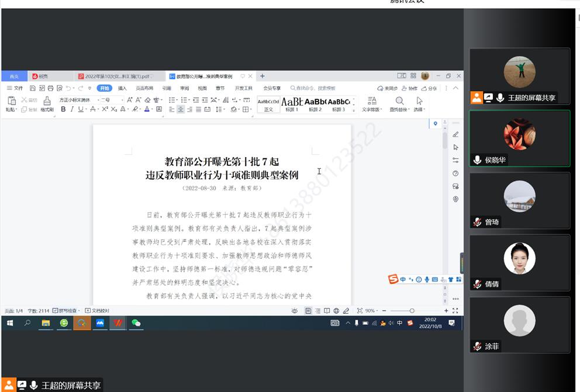Viewport: 580px width, 392px height.
Task: Click the superscript X² icon
Action: point(105,109)
